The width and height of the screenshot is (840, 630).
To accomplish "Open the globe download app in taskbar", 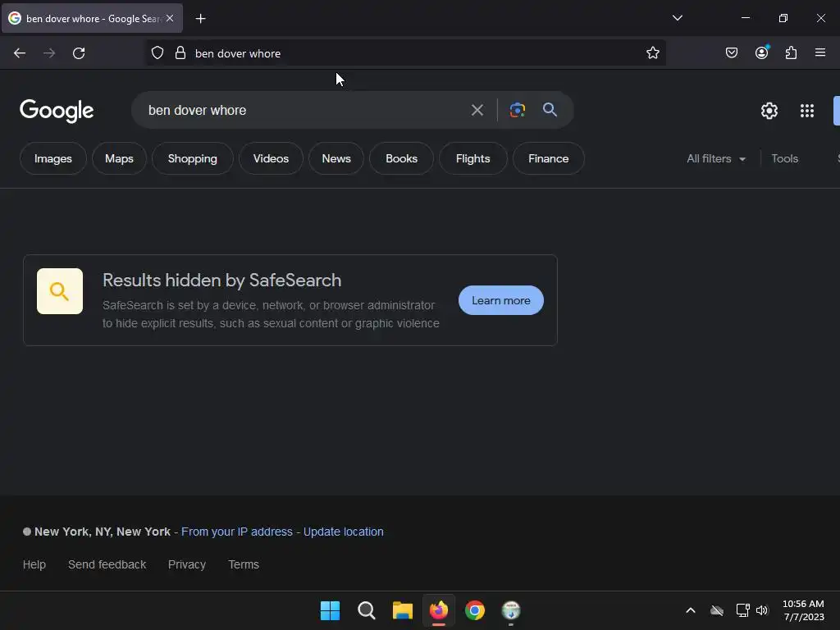I will pyautogui.click(x=511, y=610).
